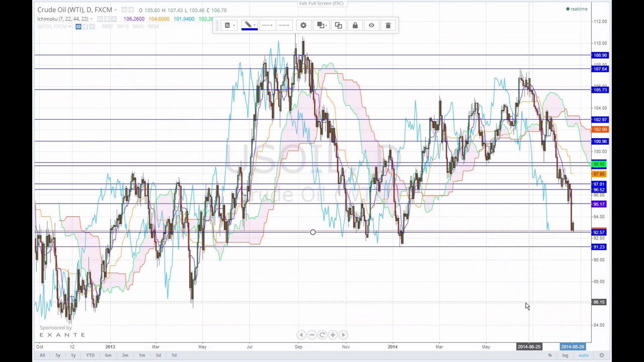Open the line color pencil tool

(249, 25)
